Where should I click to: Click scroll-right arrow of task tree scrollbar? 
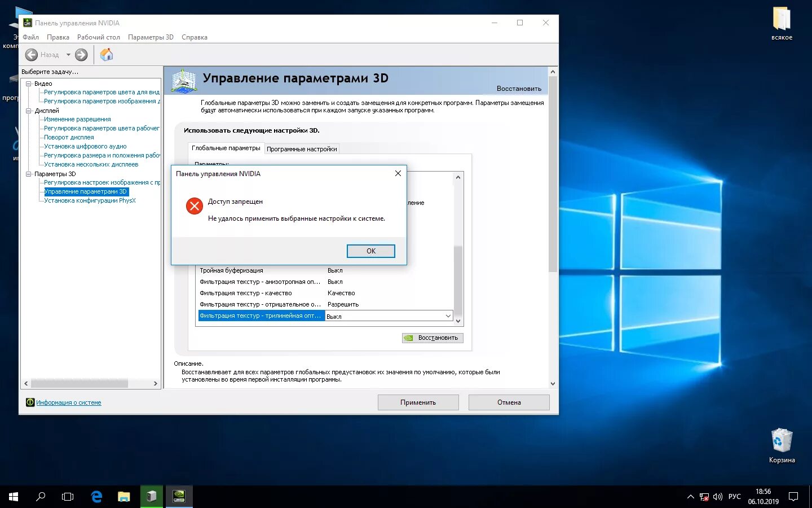click(x=156, y=383)
